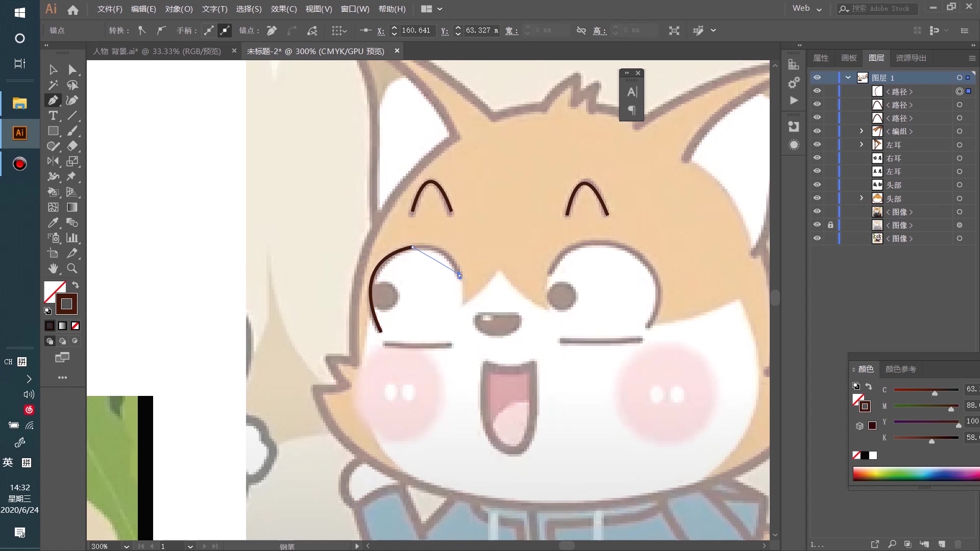Select the Type tool

click(53, 115)
